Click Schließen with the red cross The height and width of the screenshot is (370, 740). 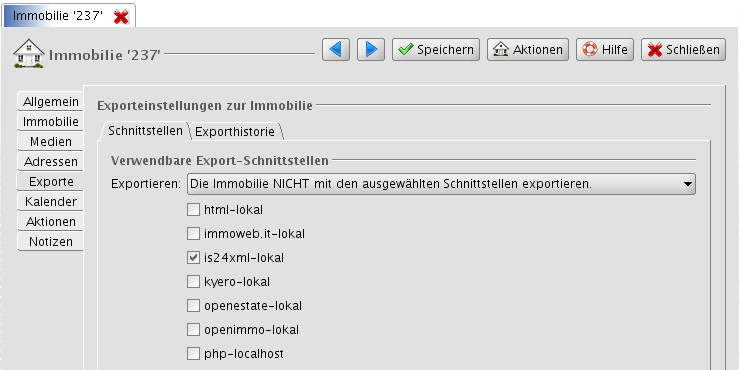683,50
